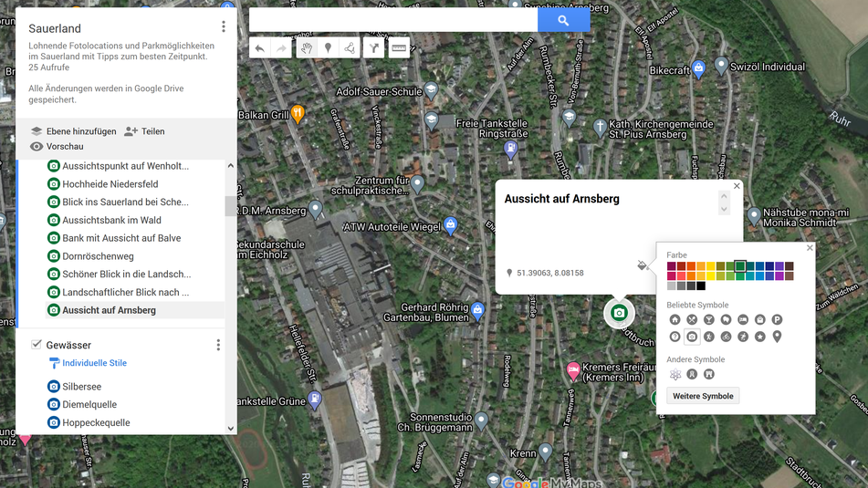
Task: Click the layer list scrollbar thumb
Action: click(230, 206)
